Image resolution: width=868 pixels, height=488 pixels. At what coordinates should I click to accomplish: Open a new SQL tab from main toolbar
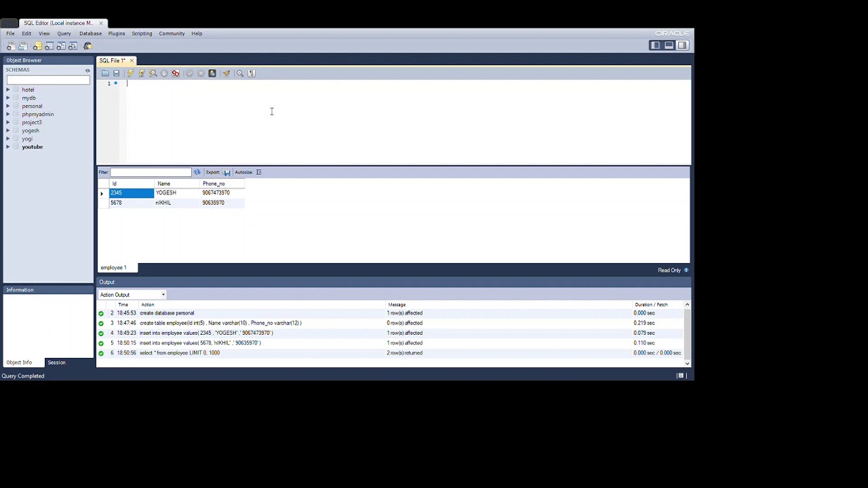click(x=11, y=46)
